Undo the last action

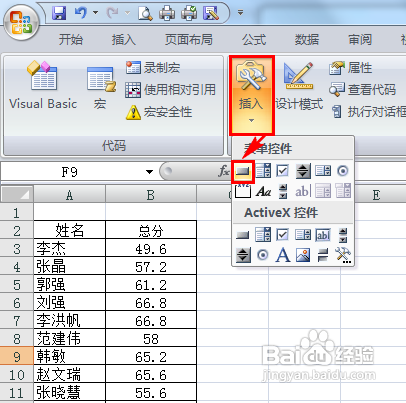(x=80, y=13)
